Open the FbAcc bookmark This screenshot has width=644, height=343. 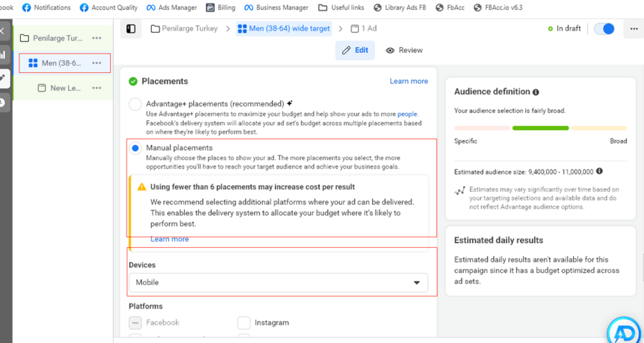(x=450, y=7)
